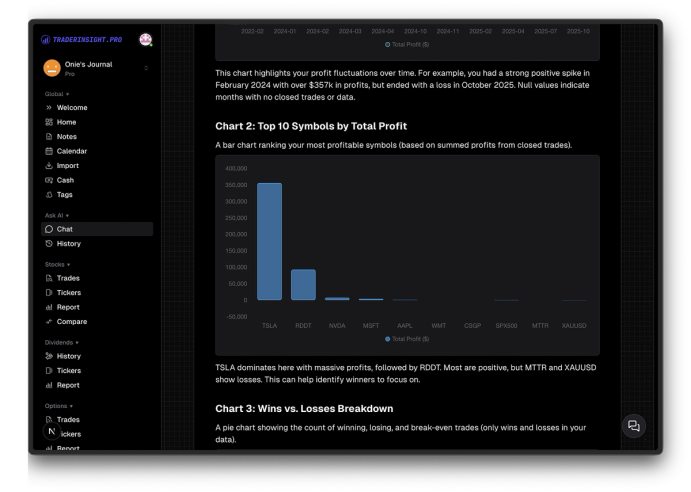Open History under Dividends
This screenshot has height=492, width=691.
[x=69, y=356]
